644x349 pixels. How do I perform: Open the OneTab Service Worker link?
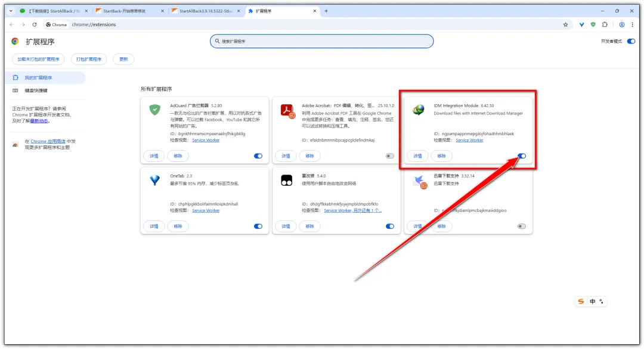(206, 210)
